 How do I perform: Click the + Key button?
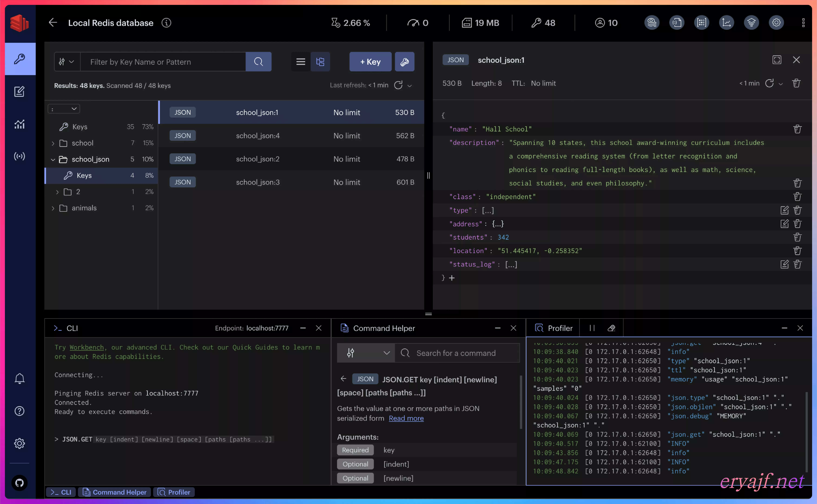tap(370, 62)
